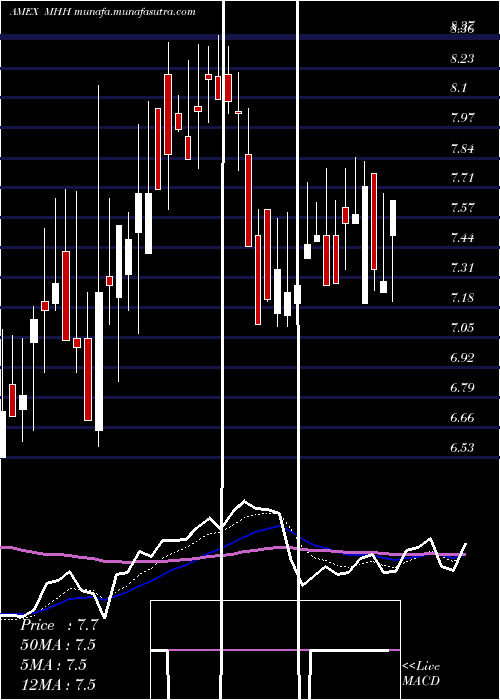The height and width of the screenshot is (700, 500).
Task: Select the last white candlestick on the right
Action: (x=393, y=218)
